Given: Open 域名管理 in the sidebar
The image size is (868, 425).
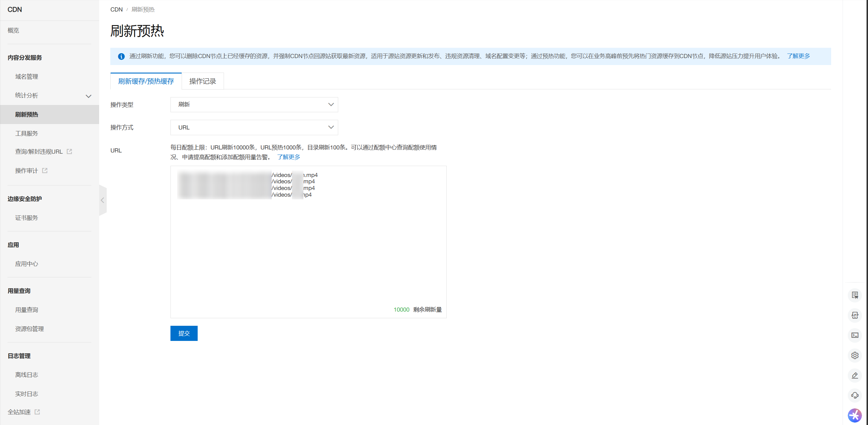Looking at the screenshot, I should 27,77.
